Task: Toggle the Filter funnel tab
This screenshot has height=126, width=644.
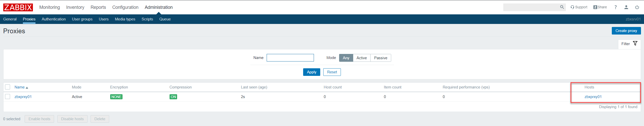Action: pyautogui.click(x=629, y=44)
